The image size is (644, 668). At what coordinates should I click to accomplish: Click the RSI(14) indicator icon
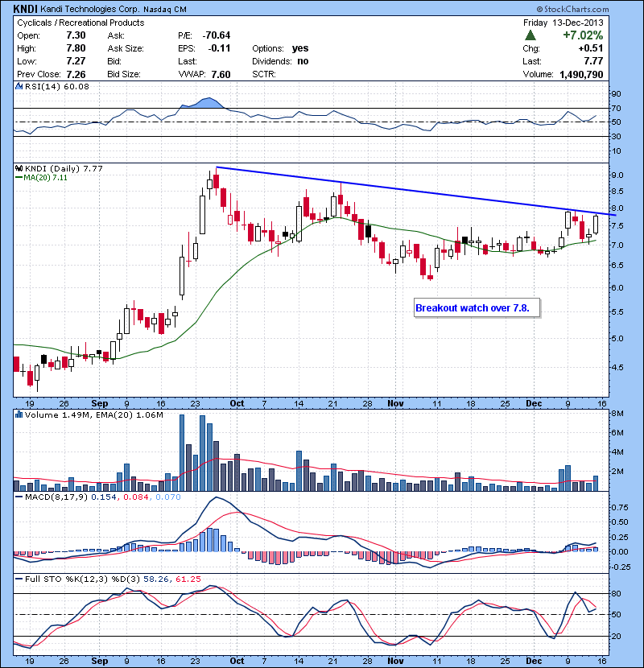(19, 86)
